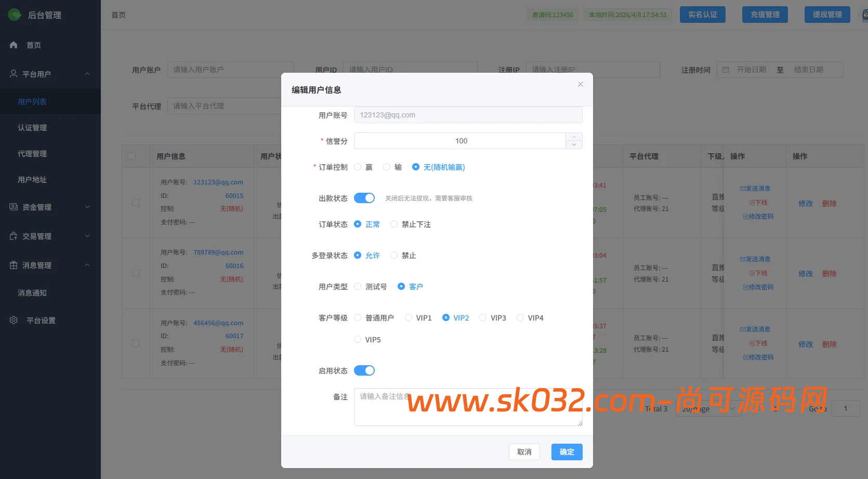868x479 pixels.
Task: Click 发送消息 for user 60016
Action: tap(755, 259)
